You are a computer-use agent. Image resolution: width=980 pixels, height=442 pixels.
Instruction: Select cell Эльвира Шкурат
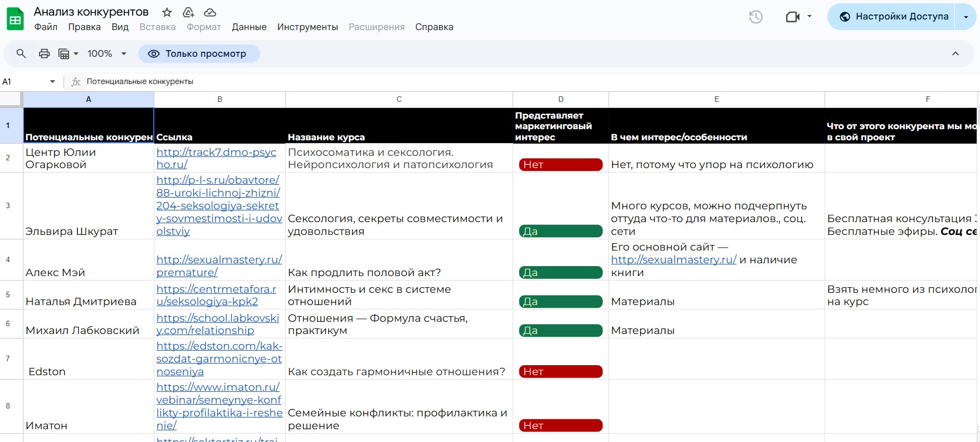tap(89, 205)
